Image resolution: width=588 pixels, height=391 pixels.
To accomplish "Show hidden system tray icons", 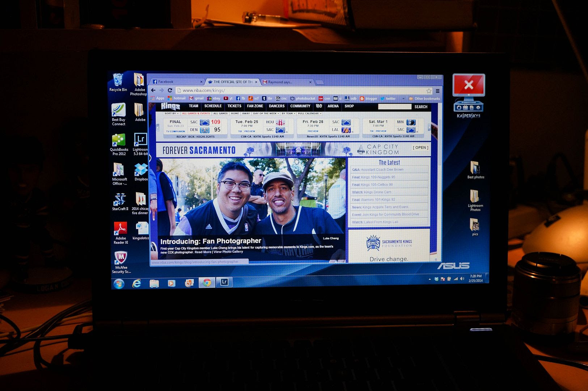I will [x=430, y=279].
